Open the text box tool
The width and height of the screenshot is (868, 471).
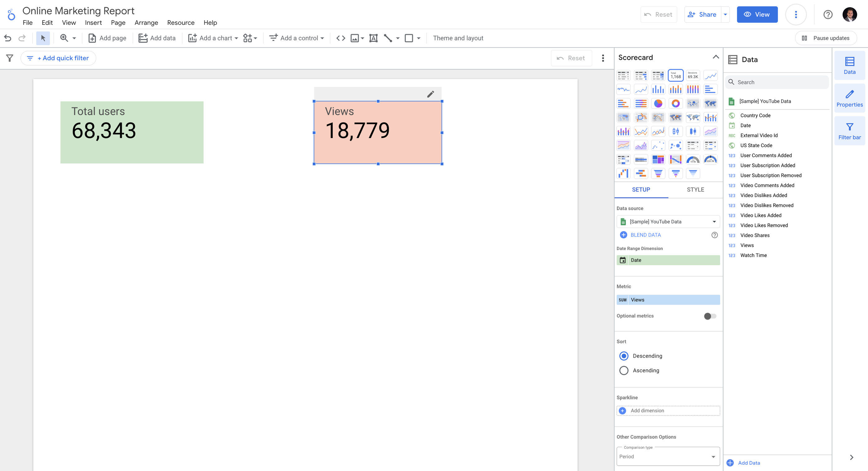(x=373, y=38)
